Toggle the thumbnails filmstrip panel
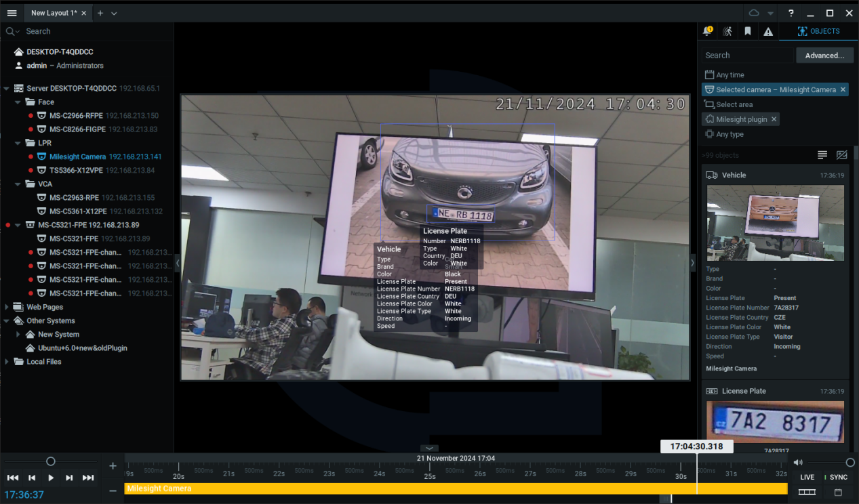The width and height of the screenshot is (859, 504). pos(807,492)
